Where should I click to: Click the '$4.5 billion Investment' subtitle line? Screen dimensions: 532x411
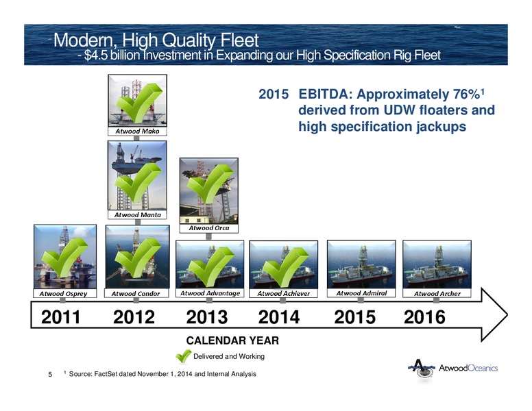tap(259, 55)
